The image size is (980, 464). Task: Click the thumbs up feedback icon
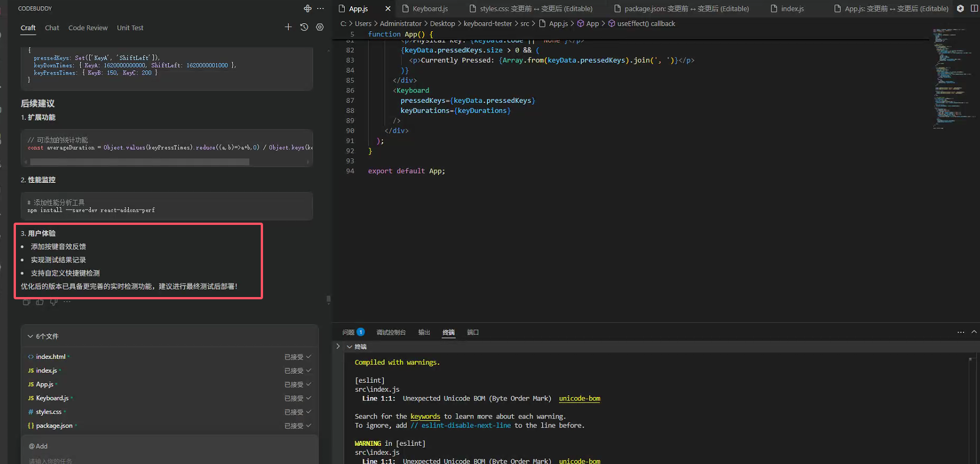coord(40,302)
